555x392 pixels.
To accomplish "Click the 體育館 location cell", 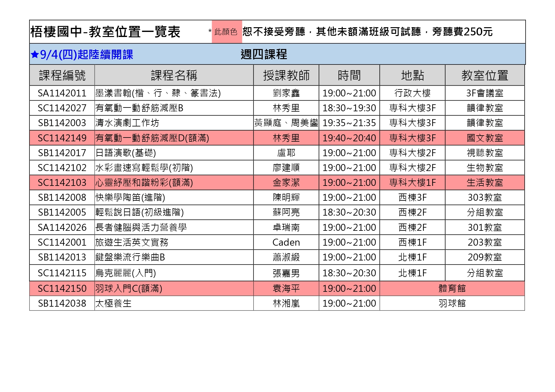I will 452,289.
